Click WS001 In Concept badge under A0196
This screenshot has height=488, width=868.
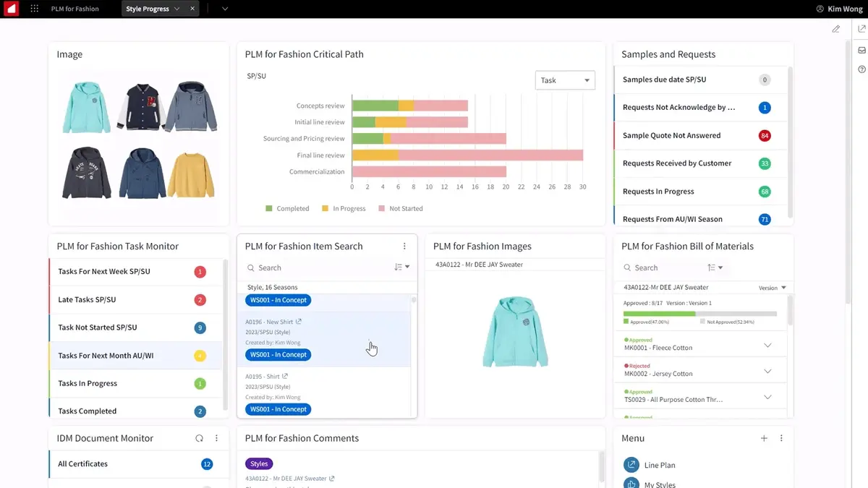[278, 355]
